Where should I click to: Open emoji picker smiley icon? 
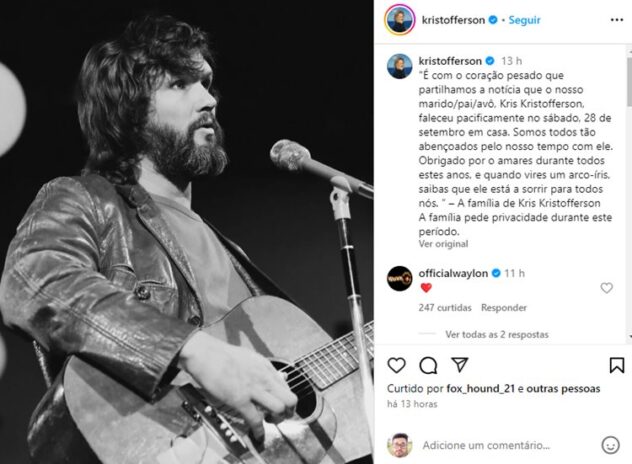610,445
